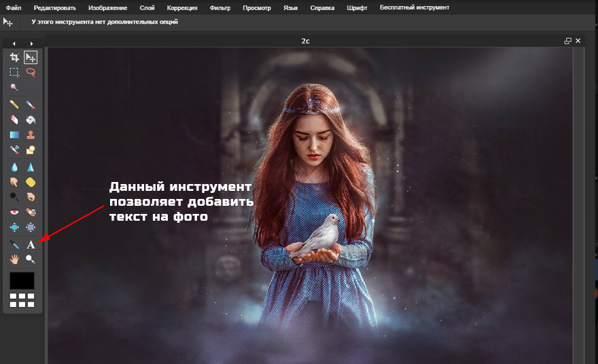Select the Hand pan tool
The image size is (598, 364).
(14, 259)
